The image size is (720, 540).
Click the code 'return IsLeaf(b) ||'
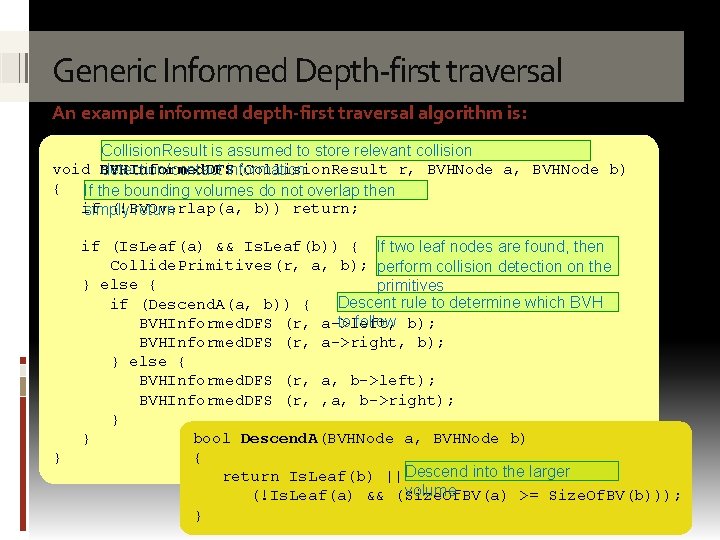pyautogui.click(x=312, y=477)
